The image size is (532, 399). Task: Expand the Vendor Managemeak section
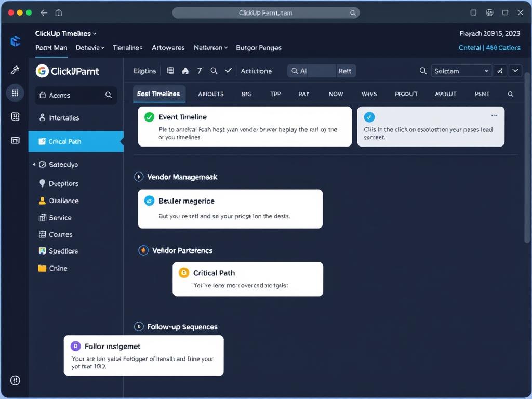pos(139,177)
